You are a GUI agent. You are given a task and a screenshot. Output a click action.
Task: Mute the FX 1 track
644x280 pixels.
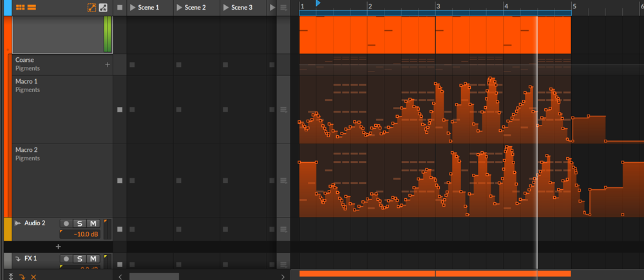click(93, 259)
